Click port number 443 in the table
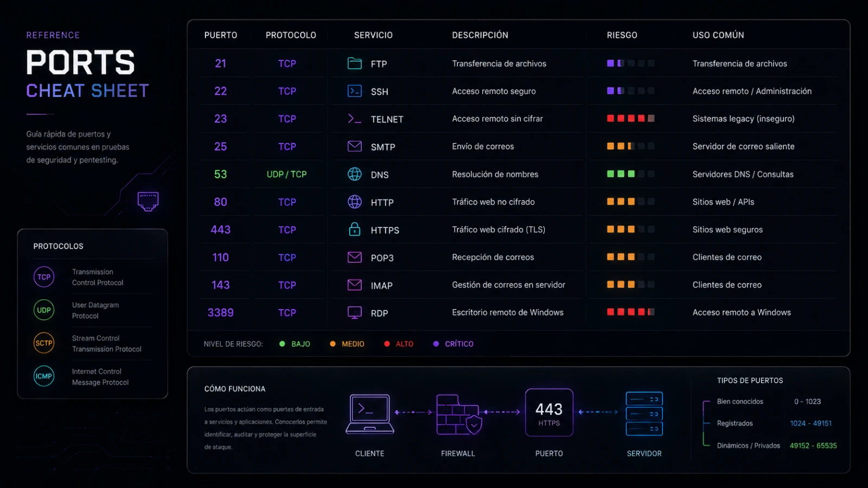This screenshot has height=488, width=868. coord(220,229)
